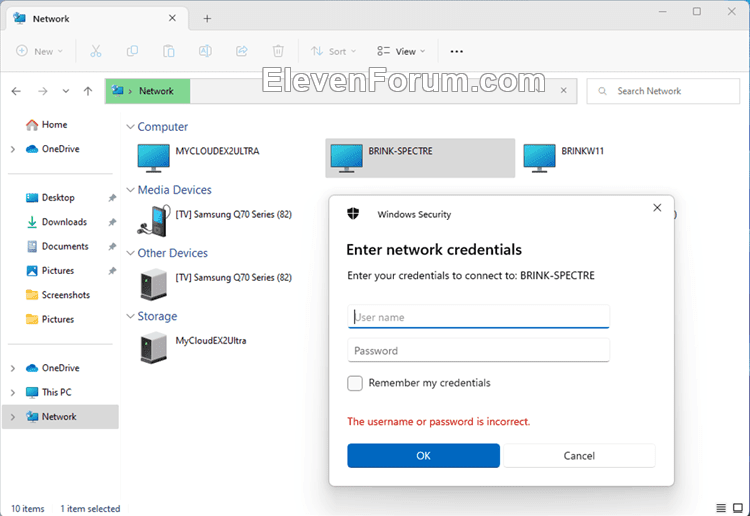Click the Share icon in toolbar

(242, 51)
